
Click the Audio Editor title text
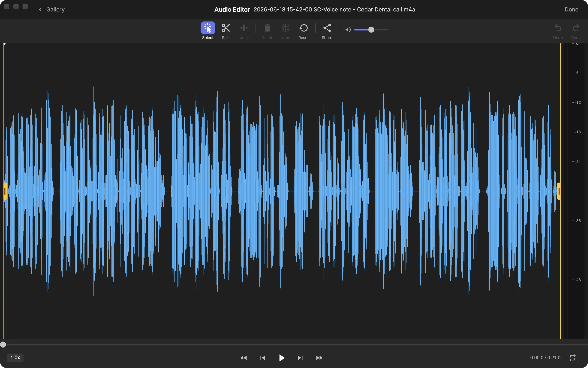tap(232, 9)
